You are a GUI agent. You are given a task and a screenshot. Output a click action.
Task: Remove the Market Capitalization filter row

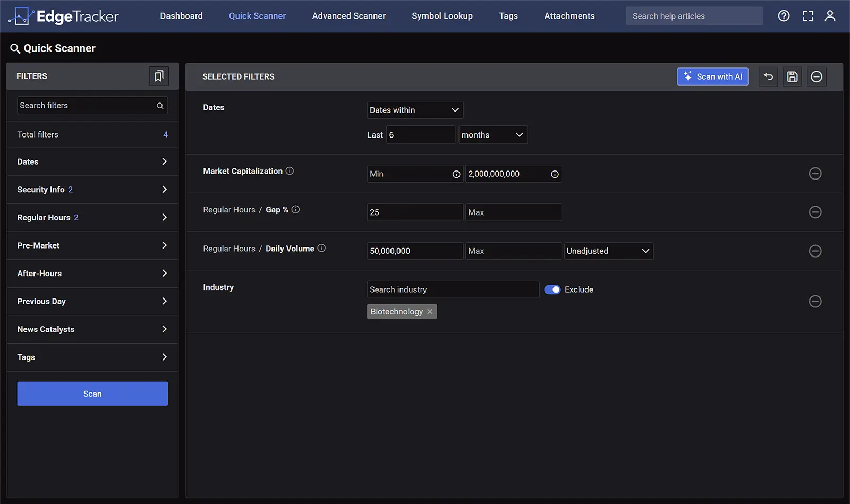tap(815, 174)
